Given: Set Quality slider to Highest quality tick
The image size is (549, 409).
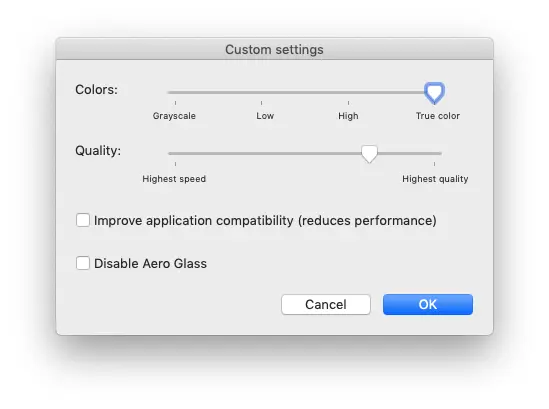Looking at the screenshot, I should point(434,153).
